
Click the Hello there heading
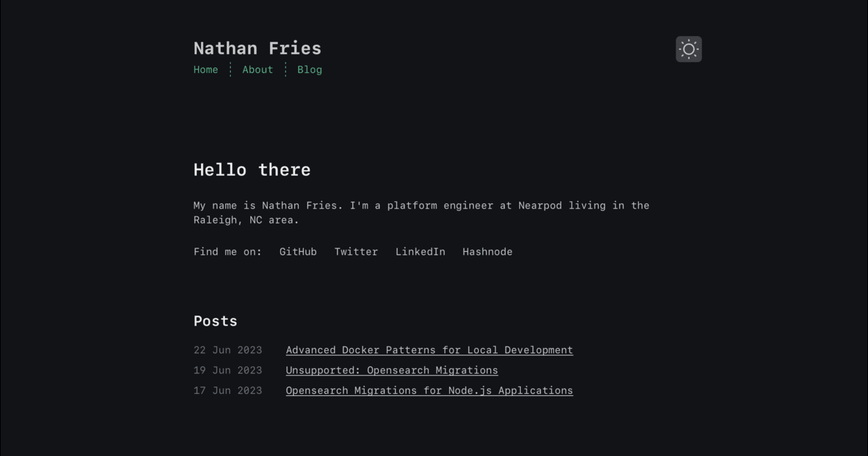[x=252, y=169]
